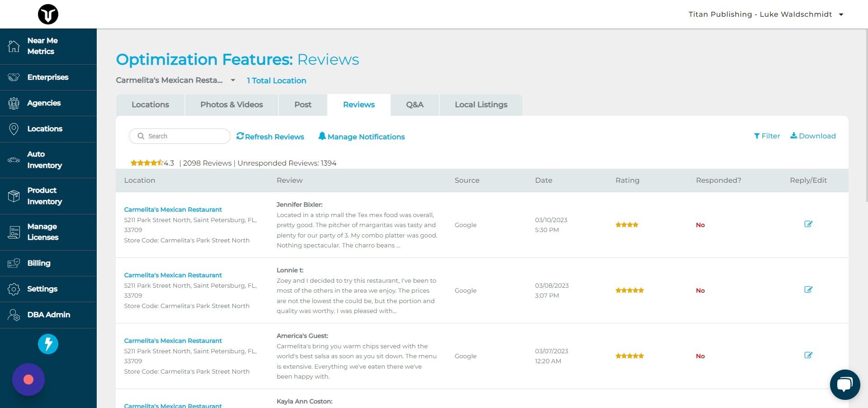Click the Download link text

[x=817, y=136]
